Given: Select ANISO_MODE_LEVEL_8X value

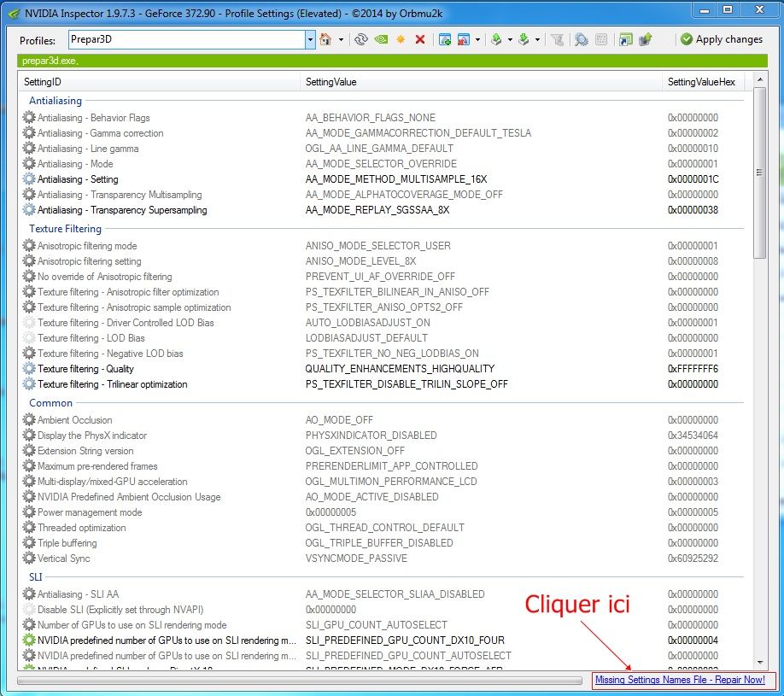Looking at the screenshot, I should [x=360, y=261].
